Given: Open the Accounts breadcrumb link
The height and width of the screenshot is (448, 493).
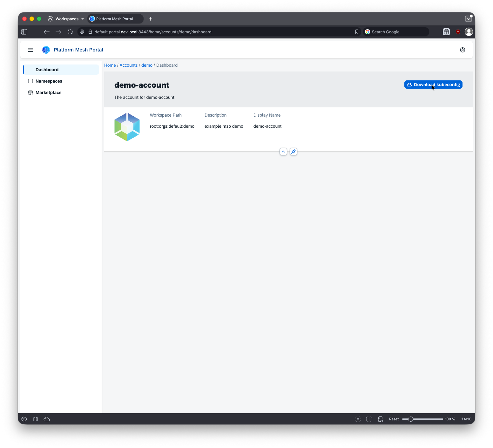Looking at the screenshot, I should pos(128,65).
